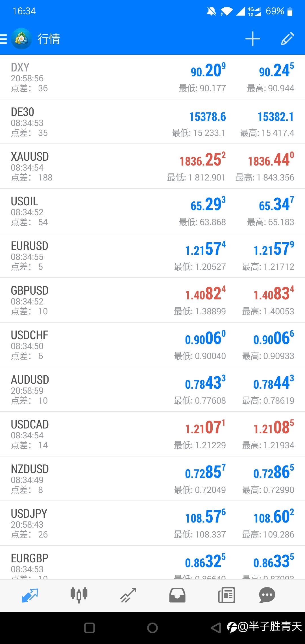Screen dimensions: 305x644
Task: Open Android recent apps square button
Action: (90, 628)
